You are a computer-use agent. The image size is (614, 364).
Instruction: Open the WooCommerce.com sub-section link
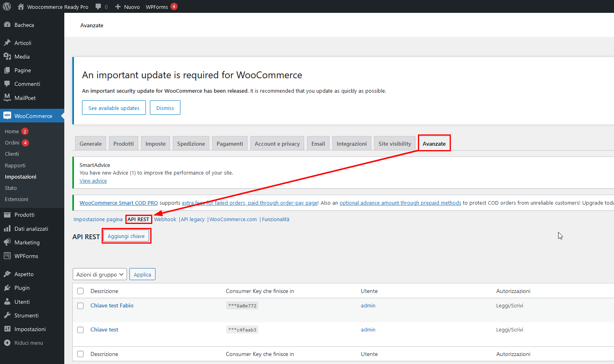[233, 220]
